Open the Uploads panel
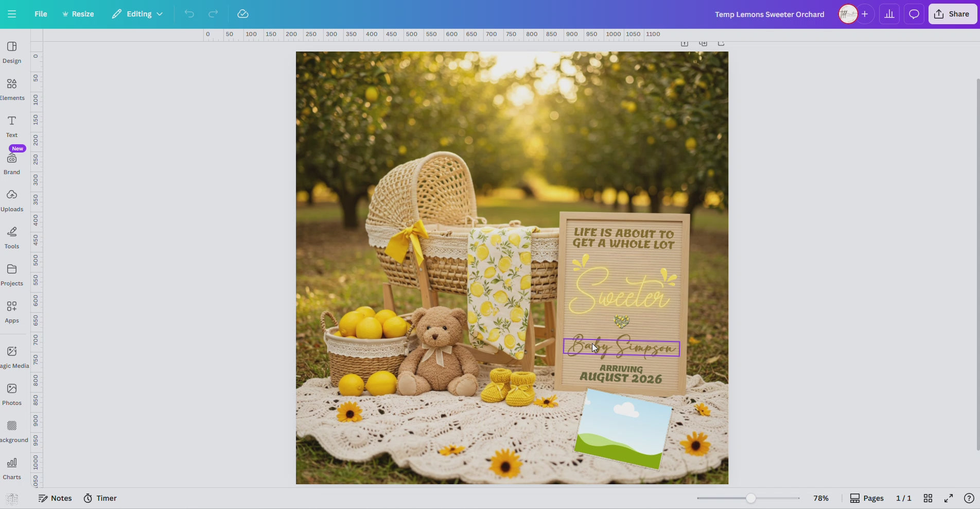Image resolution: width=980 pixels, height=509 pixels. point(12,200)
